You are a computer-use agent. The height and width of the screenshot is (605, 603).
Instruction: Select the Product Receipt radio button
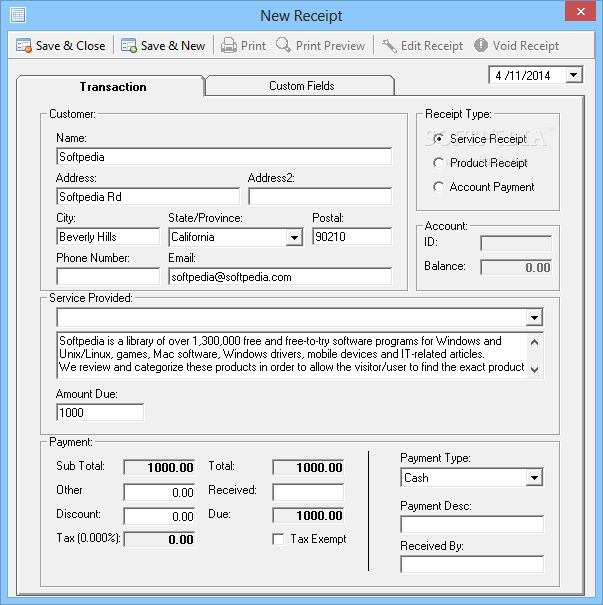(x=438, y=163)
